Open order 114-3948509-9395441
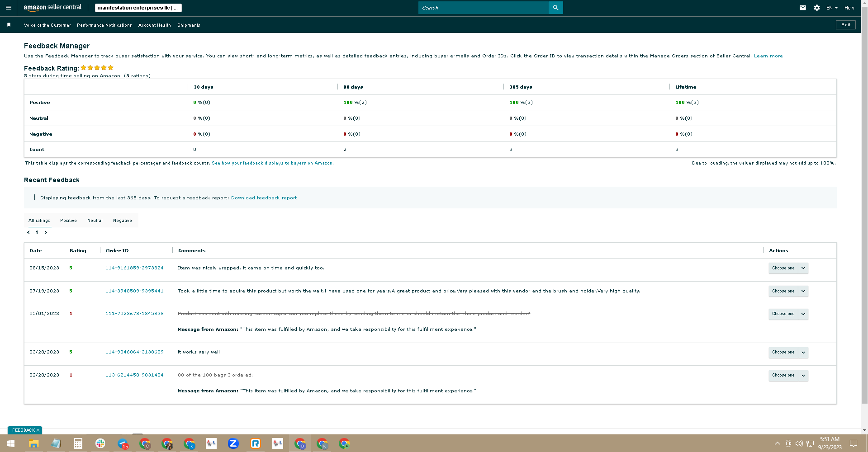Image resolution: width=868 pixels, height=452 pixels. tap(134, 291)
